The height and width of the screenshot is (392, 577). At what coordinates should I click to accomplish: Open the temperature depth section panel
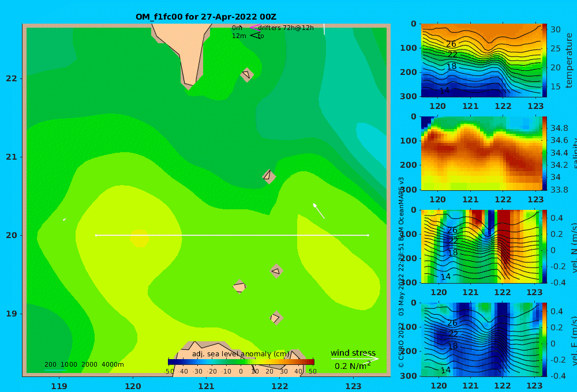[x=481, y=61]
